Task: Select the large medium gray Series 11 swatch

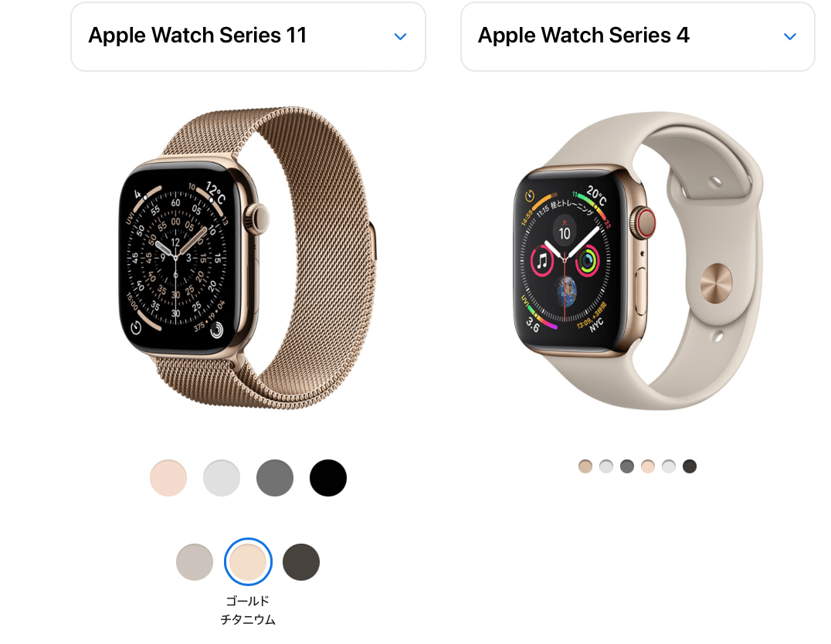Action: pos(275,477)
